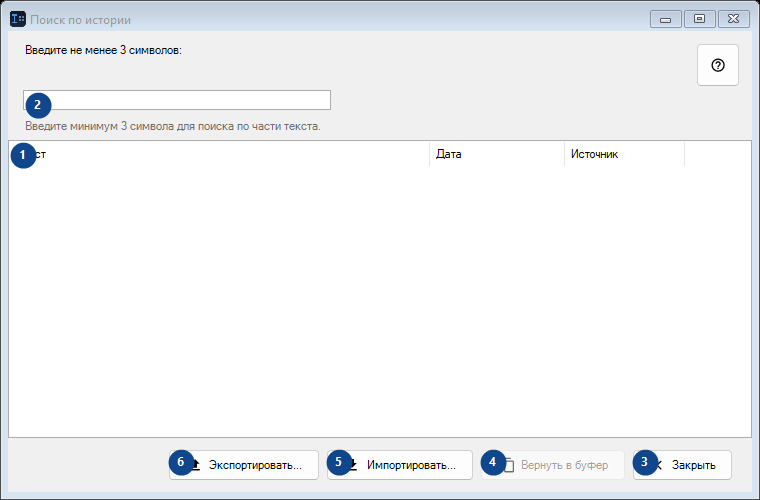Click the hint text 'Введите минимум 3 символа для поиска по части текста.'

click(x=173, y=126)
